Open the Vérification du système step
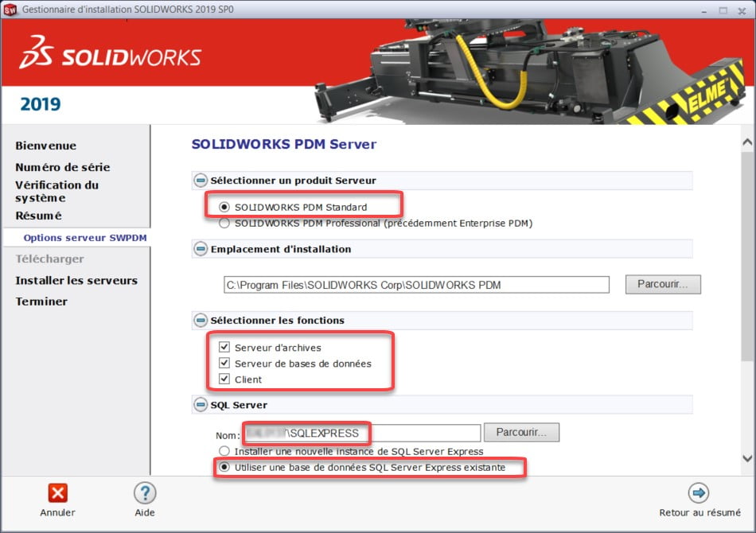 click(x=57, y=191)
